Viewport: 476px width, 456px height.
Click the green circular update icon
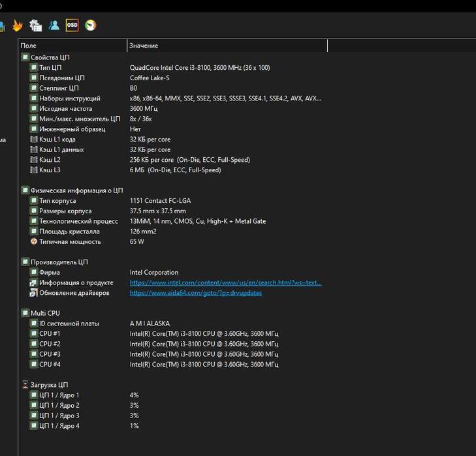[x=91, y=25]
